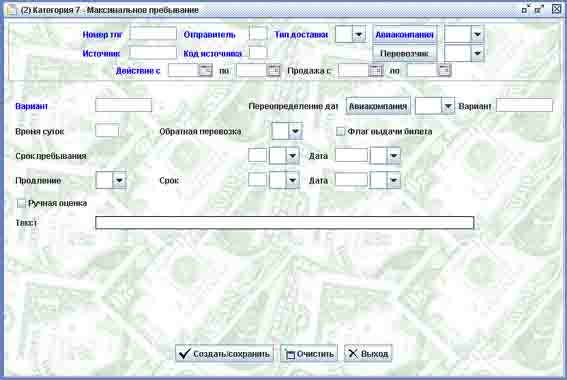Open dropdown next to Перевозчик button
The width and height of the screenshot is (567, 380).
477,53
